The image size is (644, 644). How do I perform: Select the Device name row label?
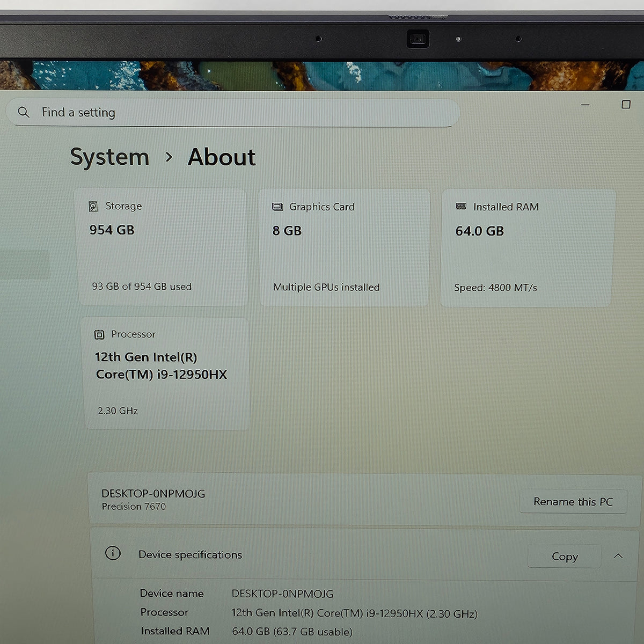point(172,594)
